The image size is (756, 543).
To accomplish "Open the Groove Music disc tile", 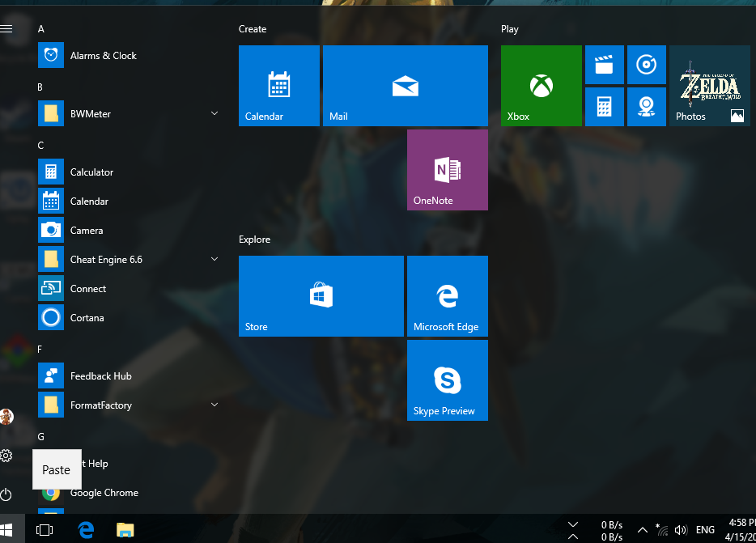I will click(x=647, y=65).
